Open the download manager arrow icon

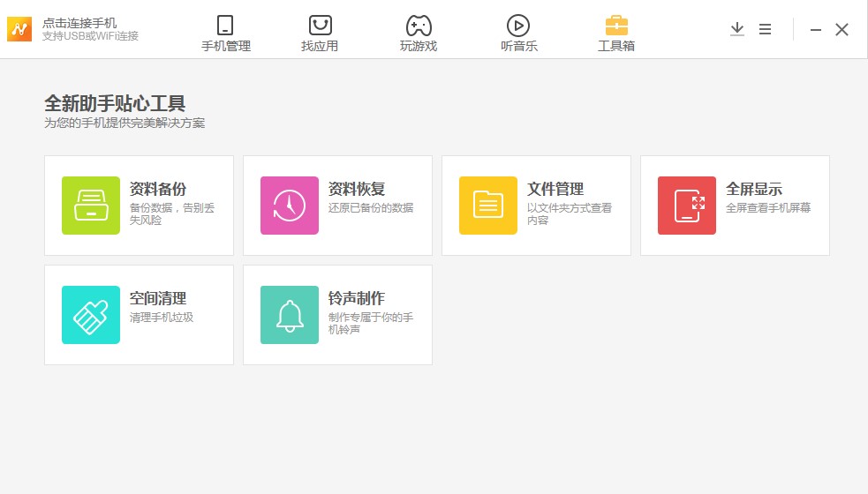737,29
